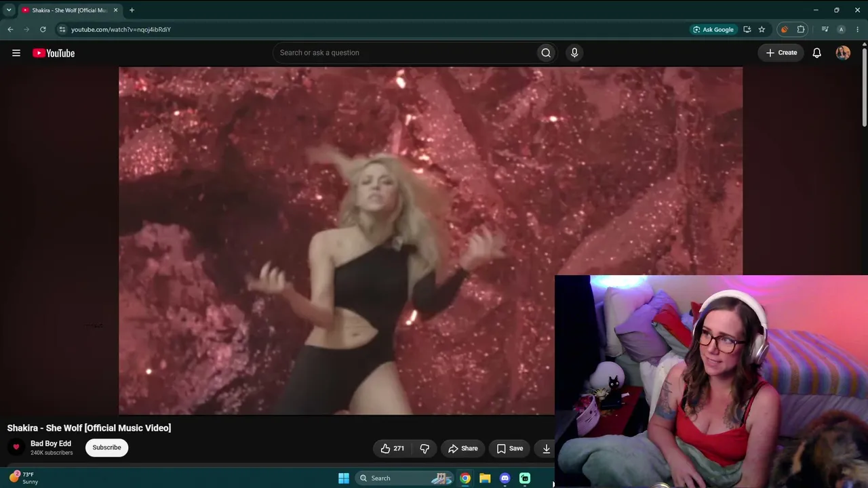The image size is (868, 488).
Task: Launch File Explorer from the taskbar
Action: coord(485,478)
